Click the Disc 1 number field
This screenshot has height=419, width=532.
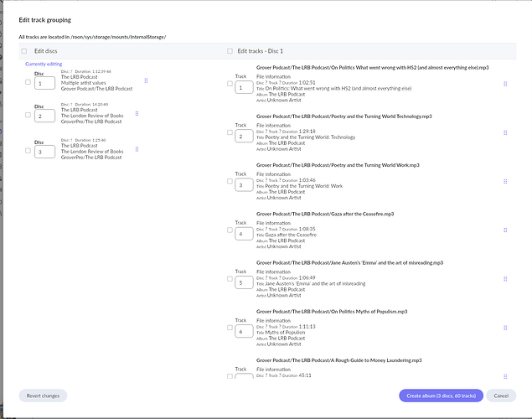(x=44, y=83)
